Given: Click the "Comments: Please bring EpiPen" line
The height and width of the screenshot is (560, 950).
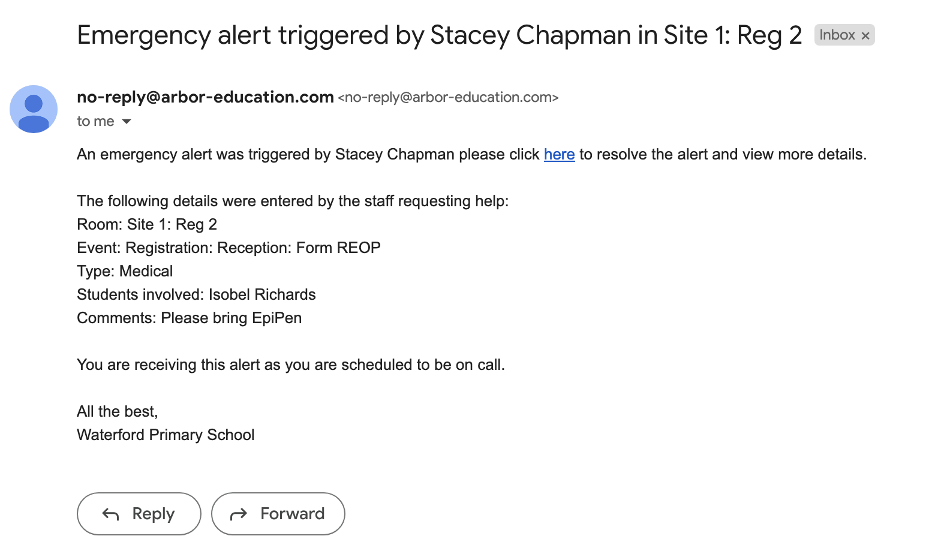Looking at the screenshot, I should (189, 318).
